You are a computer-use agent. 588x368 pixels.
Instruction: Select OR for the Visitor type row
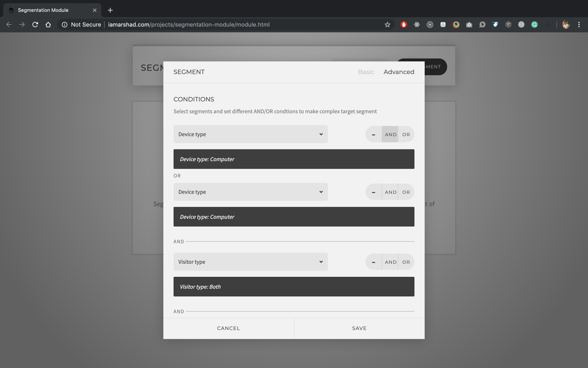pyautogui.click(x=406, y=262)
